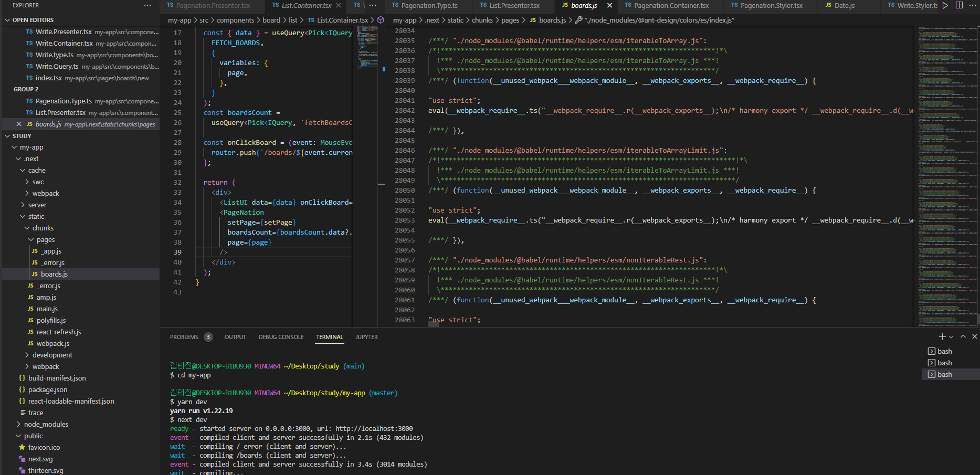Collapse the chunks folder

coord(27,228)
